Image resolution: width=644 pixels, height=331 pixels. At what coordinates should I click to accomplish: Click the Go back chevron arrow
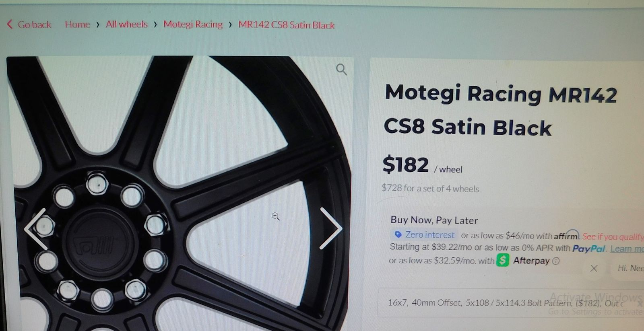pyautogui.click(x=10, y=24)
